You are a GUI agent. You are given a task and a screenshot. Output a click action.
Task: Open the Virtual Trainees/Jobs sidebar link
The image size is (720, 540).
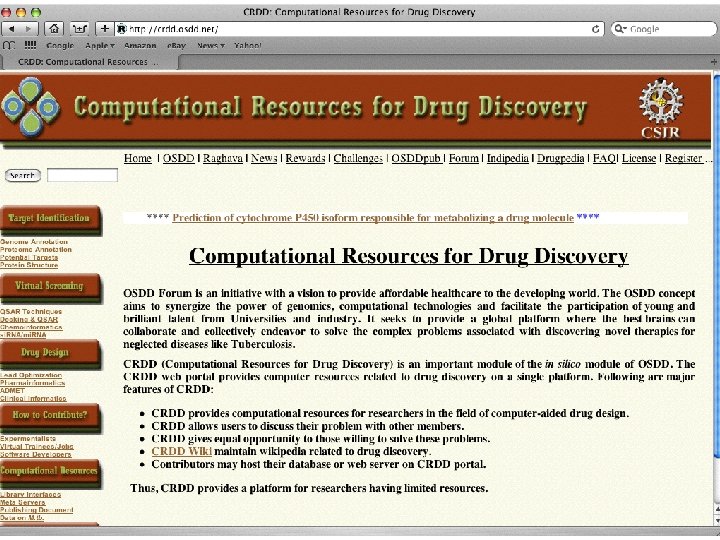pos(37,446)
